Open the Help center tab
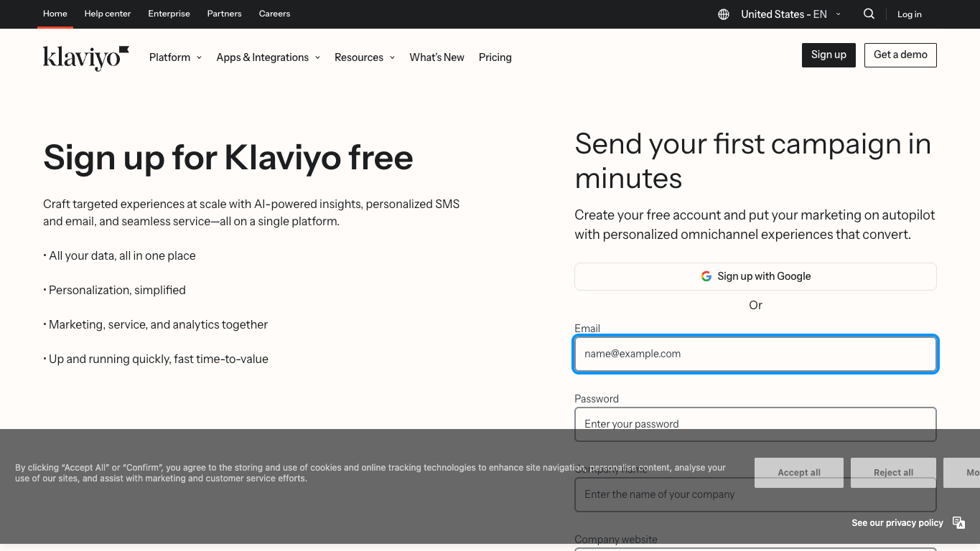The width and height of the screenshot is (980, 551). pyautogui.click(x=108, y=14)
